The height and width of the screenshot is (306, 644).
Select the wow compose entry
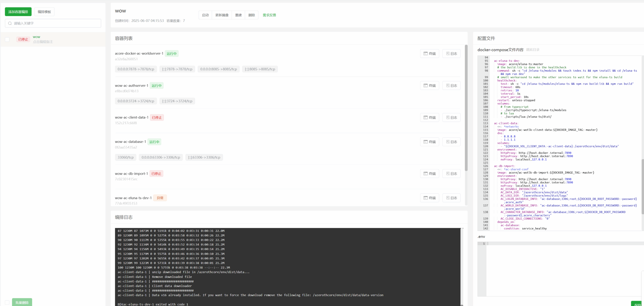(53, 39)
